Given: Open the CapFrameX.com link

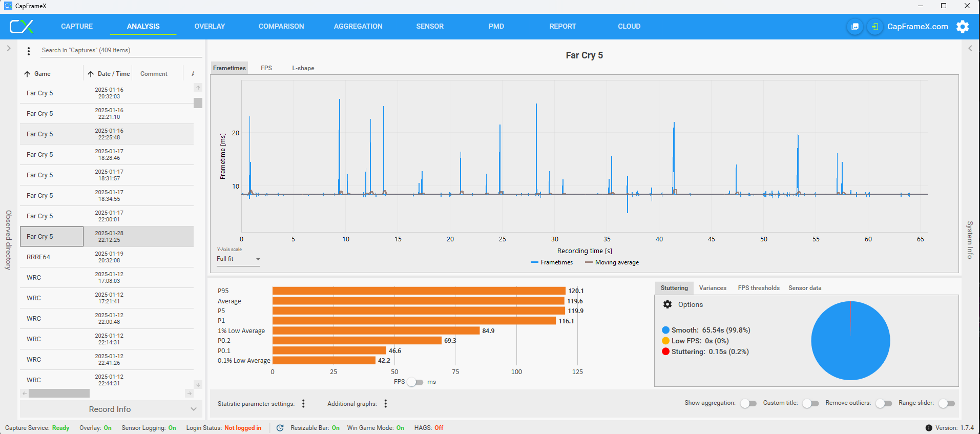Looking at the screenshot, I should pyautogui.click(x=917, y=27).
